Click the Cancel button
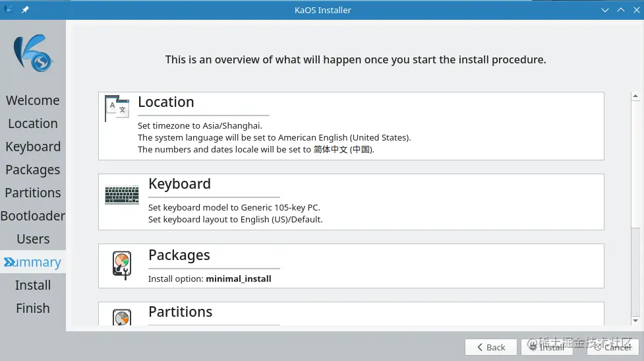Screen dimensions: 644x361 pyautogui.click(x=612, y=347)
